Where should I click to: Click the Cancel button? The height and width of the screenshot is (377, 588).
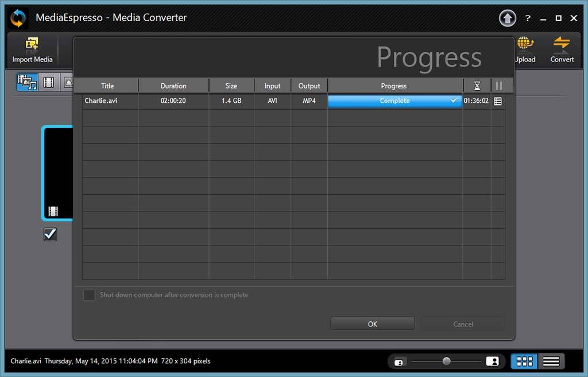click(x=463, y=324)
